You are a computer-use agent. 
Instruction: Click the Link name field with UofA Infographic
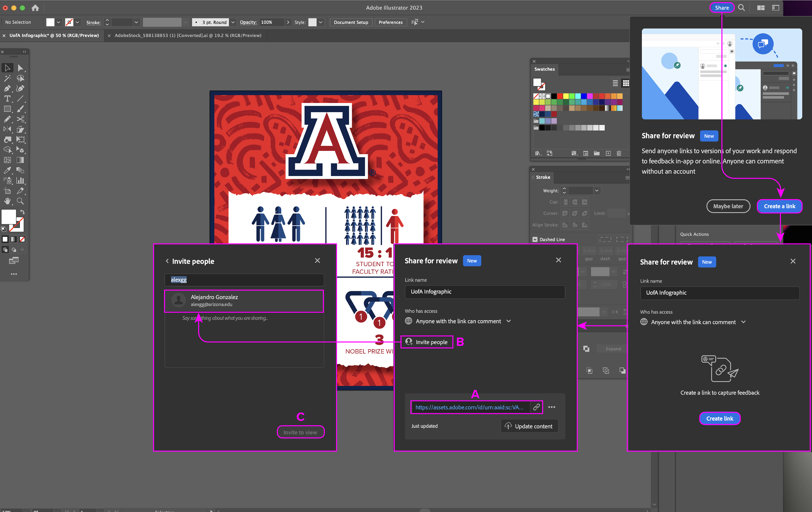(x=485, y=291)
